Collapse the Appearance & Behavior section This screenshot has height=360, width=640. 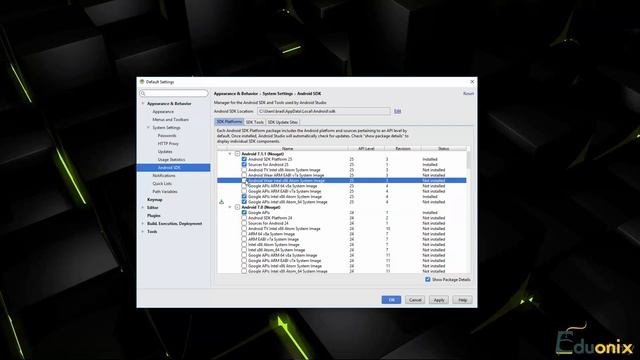pos(143,104)
